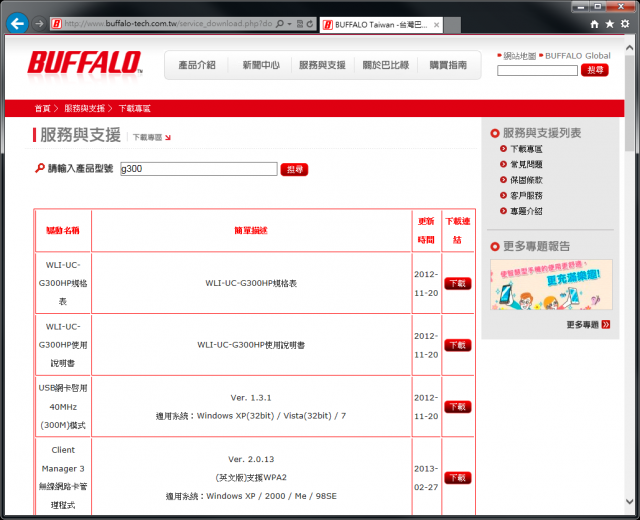
Task: Click date 2013-02-27 in table
Action: [x=426, y=478]
